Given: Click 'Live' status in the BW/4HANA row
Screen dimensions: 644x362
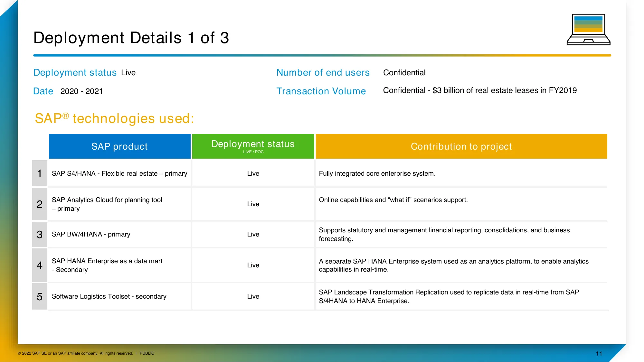Looking at the screenshot, I should click(x=253, y=234).
